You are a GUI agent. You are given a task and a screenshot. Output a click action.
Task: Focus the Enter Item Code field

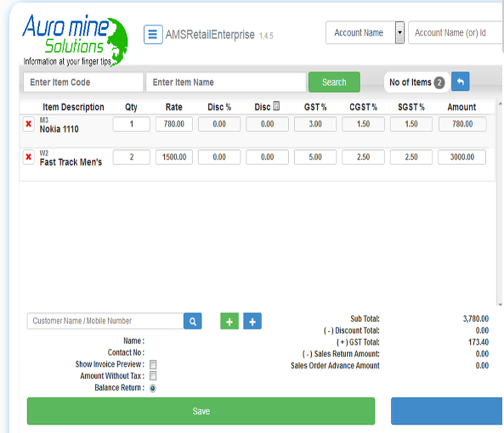[x=83, y=82]
